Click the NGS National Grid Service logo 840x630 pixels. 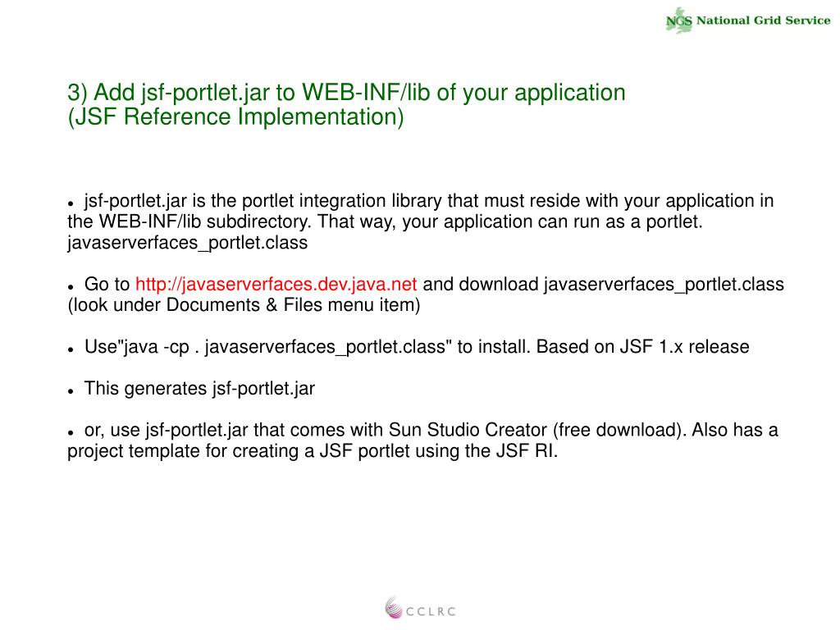coord(748,21)
